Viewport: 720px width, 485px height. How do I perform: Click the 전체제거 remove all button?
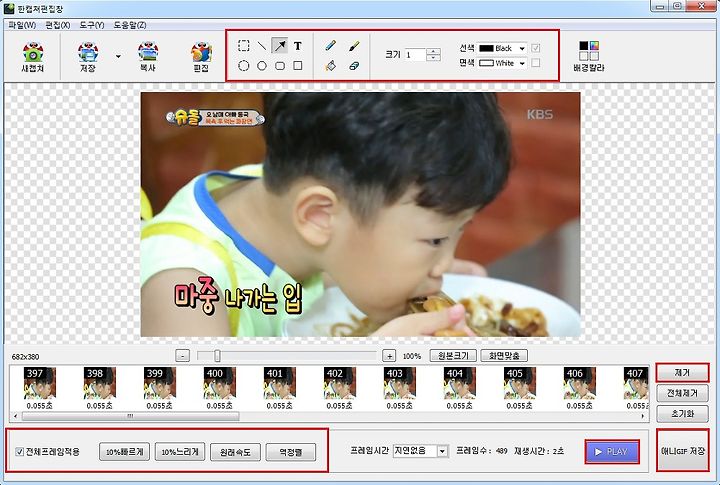(x=682, y=393)
